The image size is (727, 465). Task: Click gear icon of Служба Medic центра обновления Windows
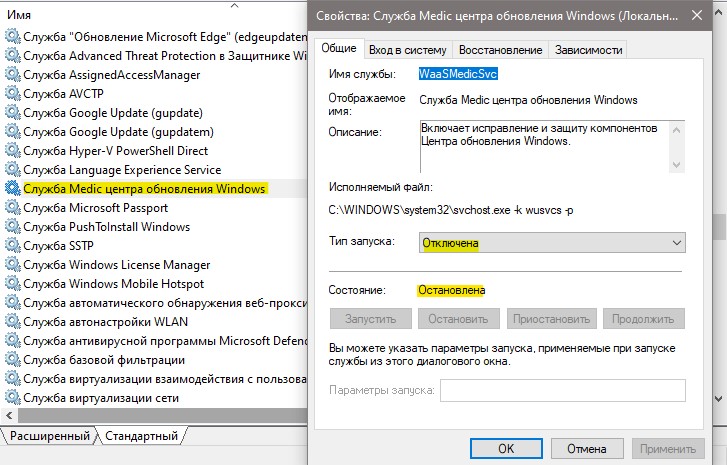pyautogui.click(x=13, y=189)
